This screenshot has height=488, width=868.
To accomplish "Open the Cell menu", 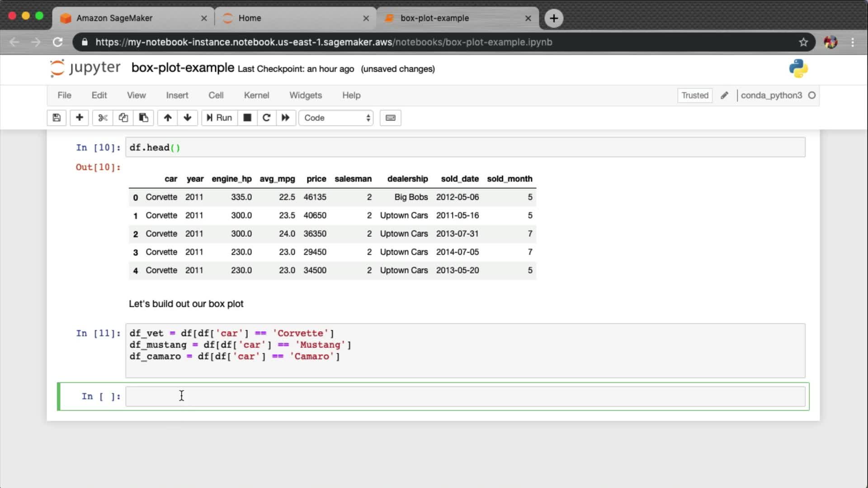I will [216, 95].
